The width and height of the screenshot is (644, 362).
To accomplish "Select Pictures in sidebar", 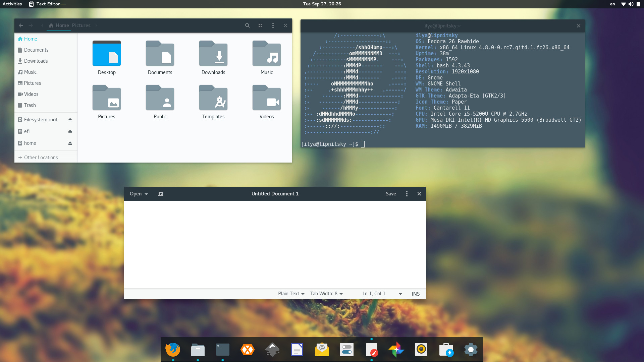I will [46, 83].
